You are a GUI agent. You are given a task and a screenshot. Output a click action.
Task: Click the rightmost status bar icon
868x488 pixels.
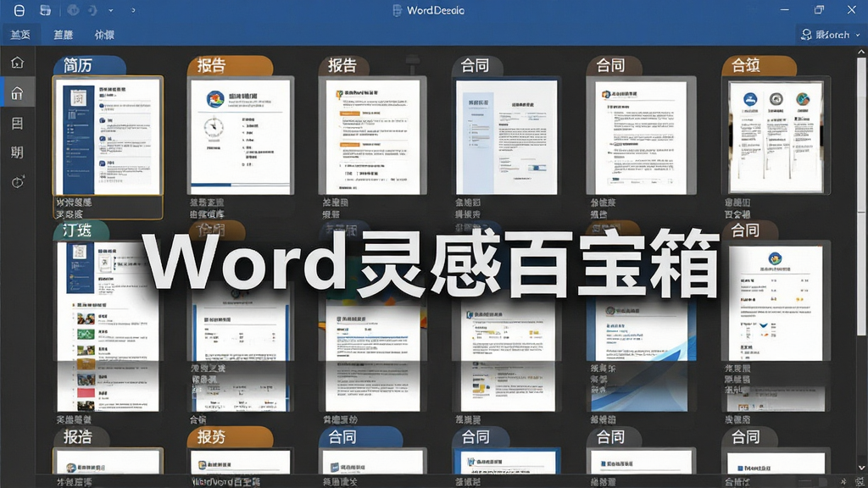point(860,481)
